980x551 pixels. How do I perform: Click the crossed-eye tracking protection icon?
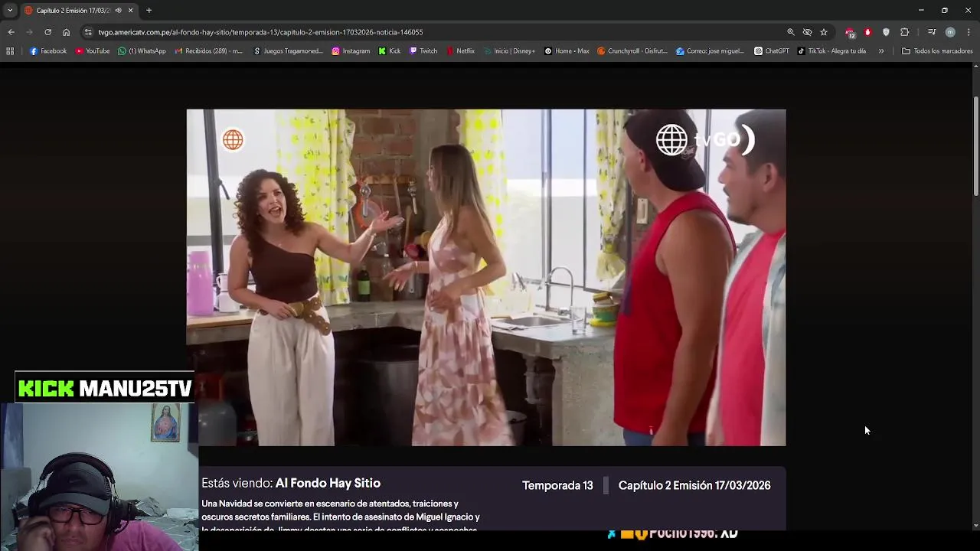(807, 32)
